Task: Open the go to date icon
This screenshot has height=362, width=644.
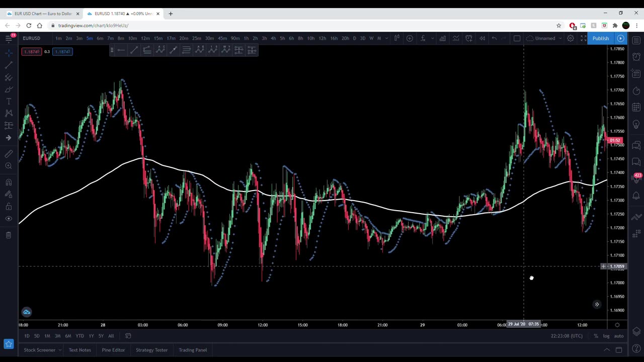Action: pos(128,336)
